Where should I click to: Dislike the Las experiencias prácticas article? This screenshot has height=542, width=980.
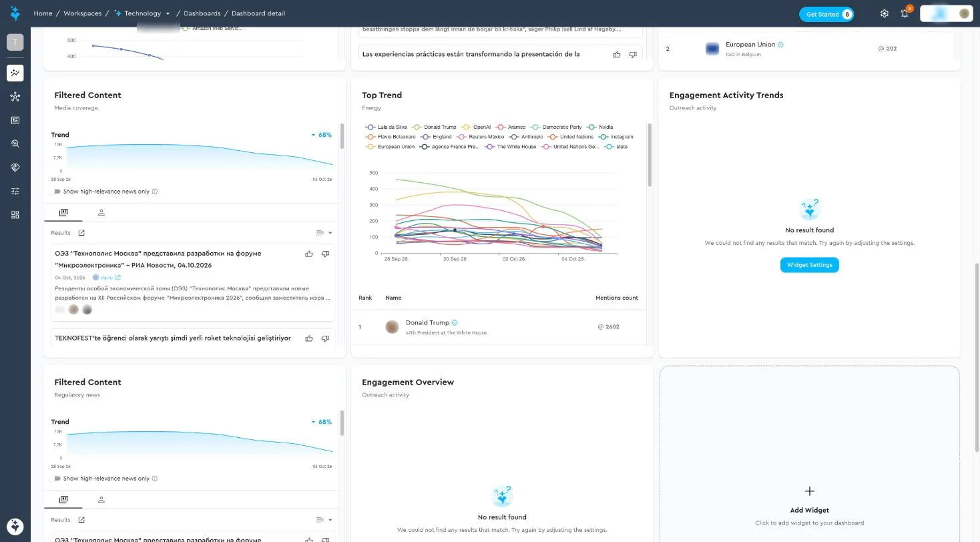[633, 54]
